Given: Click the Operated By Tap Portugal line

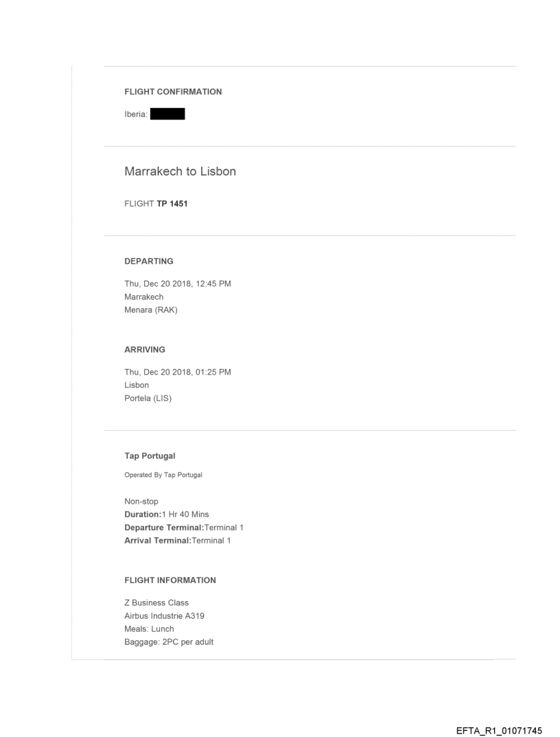Looking at the screenshot, I should point(159,475).
